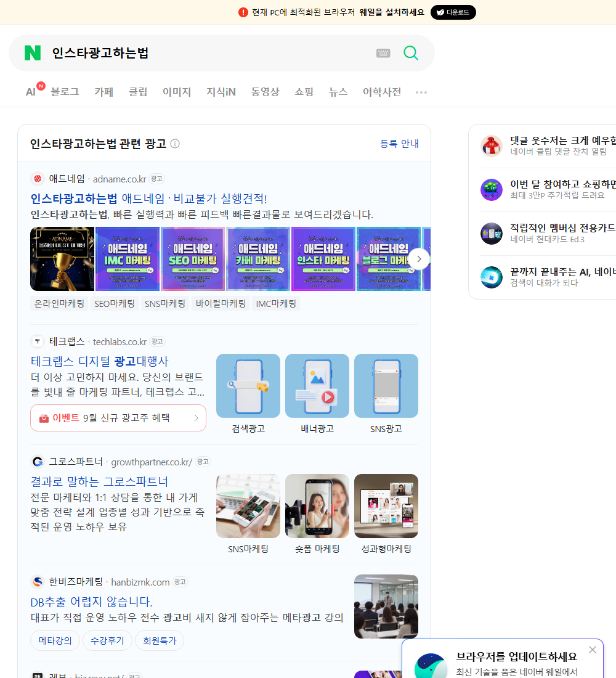Switch to the 지식iN tab

[x=221, y=92]
